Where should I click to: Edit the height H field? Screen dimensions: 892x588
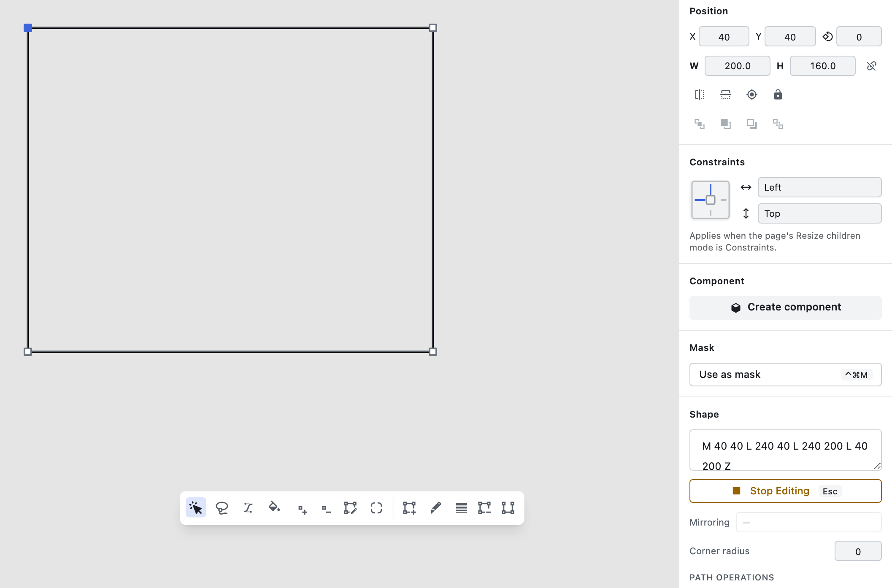point(823,66)
